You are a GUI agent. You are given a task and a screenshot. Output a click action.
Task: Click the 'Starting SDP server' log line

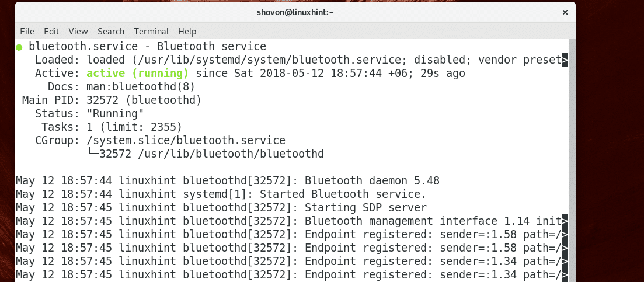click(x=365, y=207)
